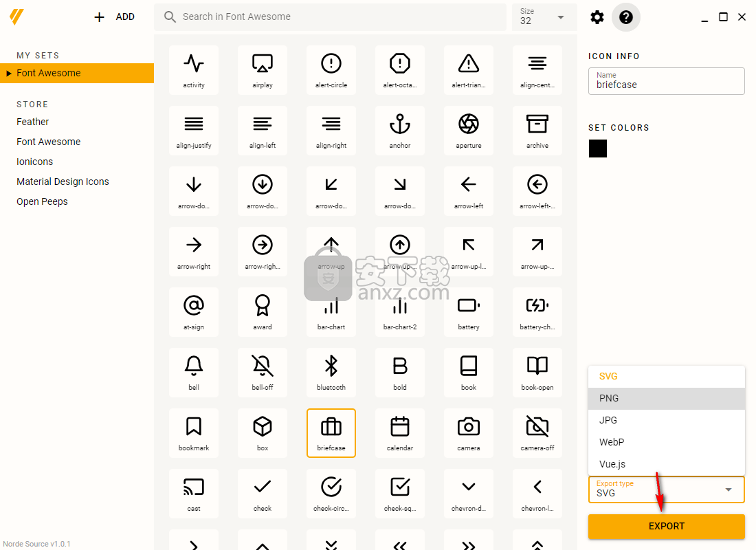Viewport: 756px width, 550px height.
Task: Select the book icon
Action: (x=469, y=373)
